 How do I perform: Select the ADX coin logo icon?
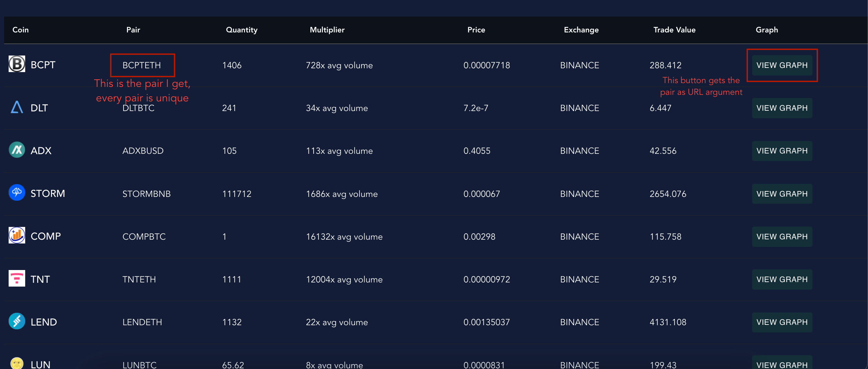(17, 150)
